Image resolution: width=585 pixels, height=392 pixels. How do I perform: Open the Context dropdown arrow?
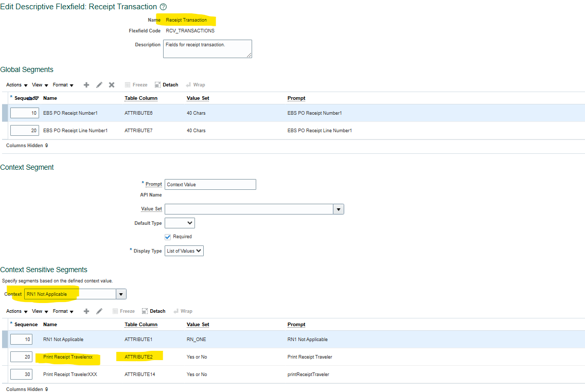pos(121,294)
